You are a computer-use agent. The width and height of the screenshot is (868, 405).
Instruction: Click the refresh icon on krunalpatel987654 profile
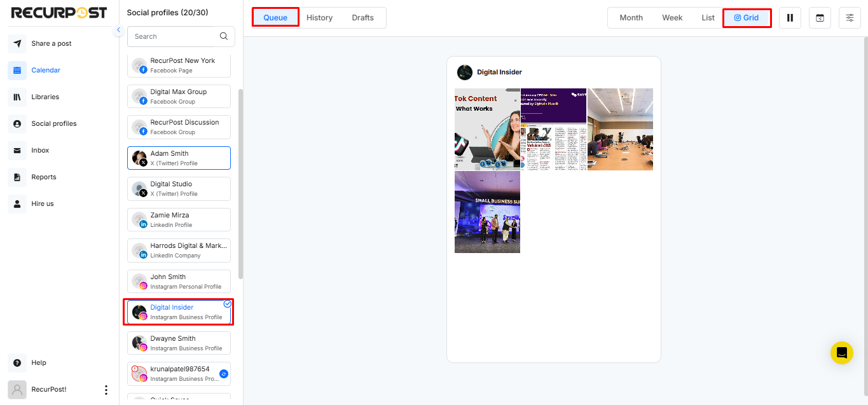coord(224,374)
